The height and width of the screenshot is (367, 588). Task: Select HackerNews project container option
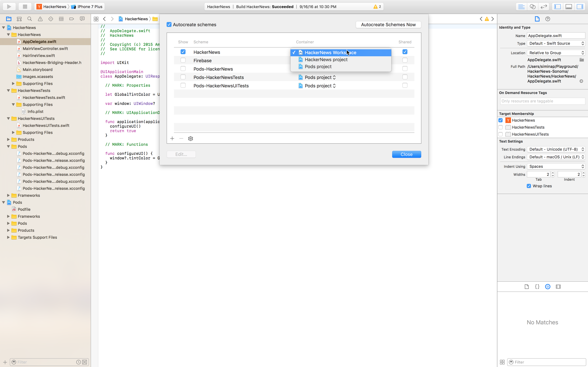point(326,59)
